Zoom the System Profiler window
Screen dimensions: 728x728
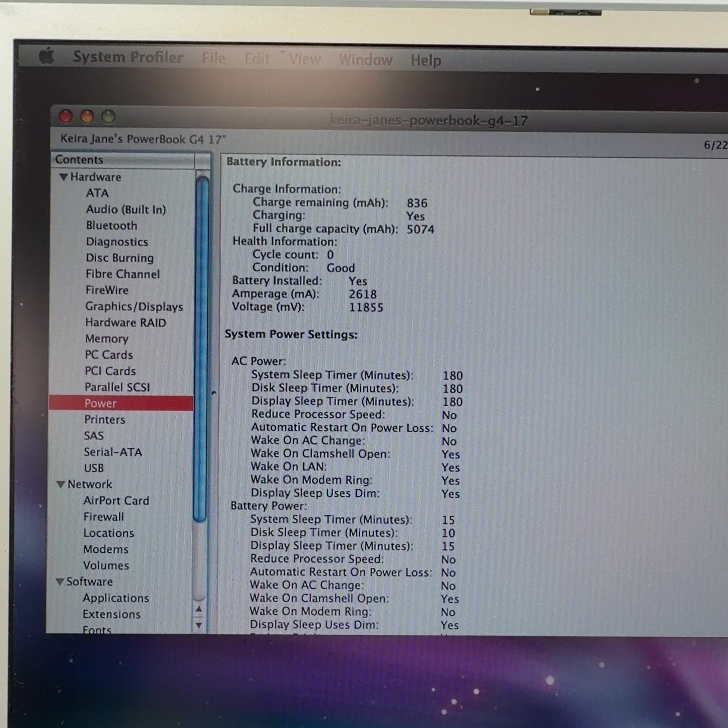(108, 117)
